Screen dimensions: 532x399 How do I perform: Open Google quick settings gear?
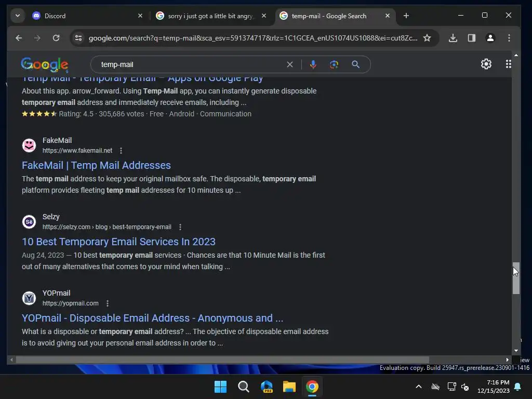tap(486, 64)
